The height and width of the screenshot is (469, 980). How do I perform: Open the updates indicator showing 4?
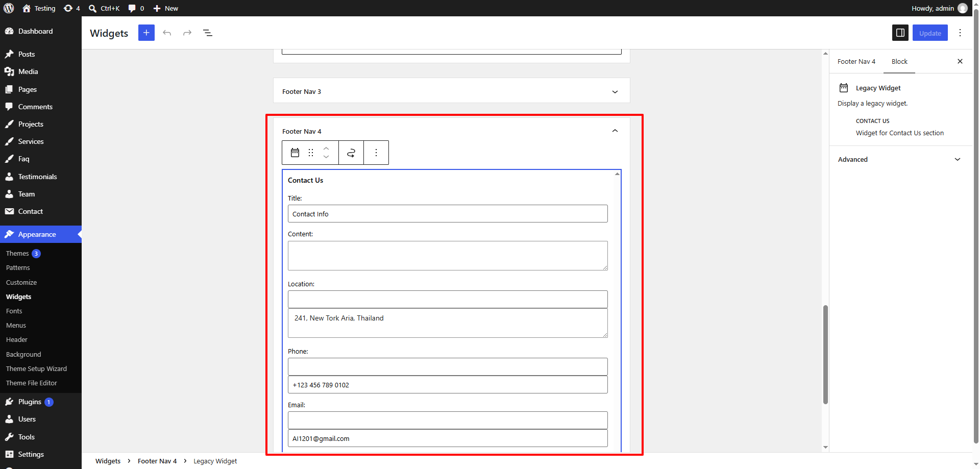tap(71, 8)
